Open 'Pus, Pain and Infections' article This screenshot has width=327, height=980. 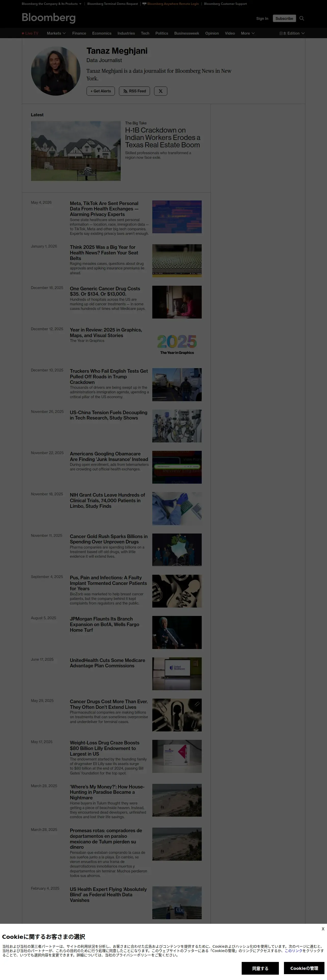108,583
